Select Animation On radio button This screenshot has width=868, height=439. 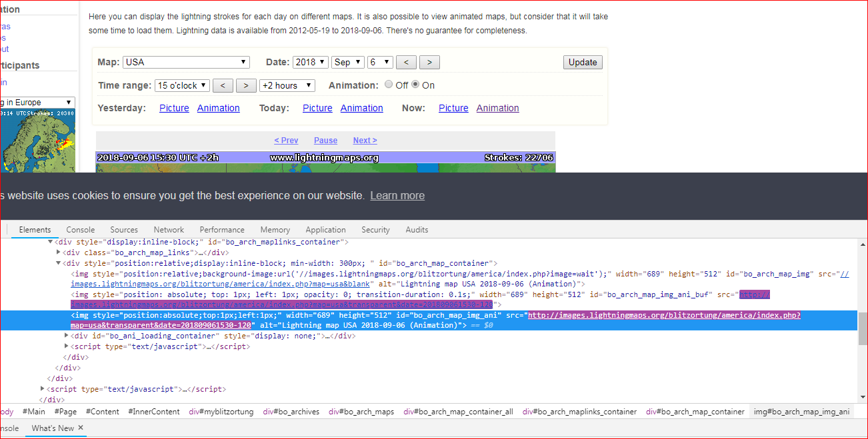coord(415,85)
